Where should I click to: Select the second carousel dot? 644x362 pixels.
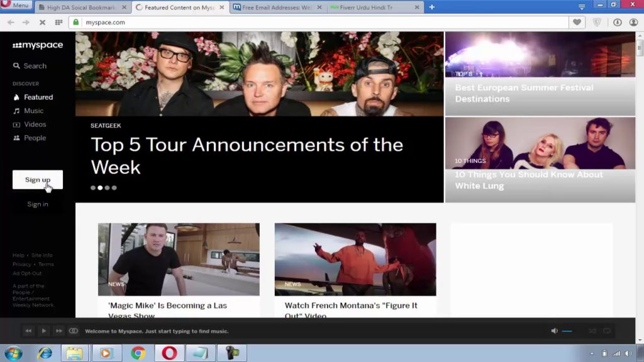tap(100, 187)
